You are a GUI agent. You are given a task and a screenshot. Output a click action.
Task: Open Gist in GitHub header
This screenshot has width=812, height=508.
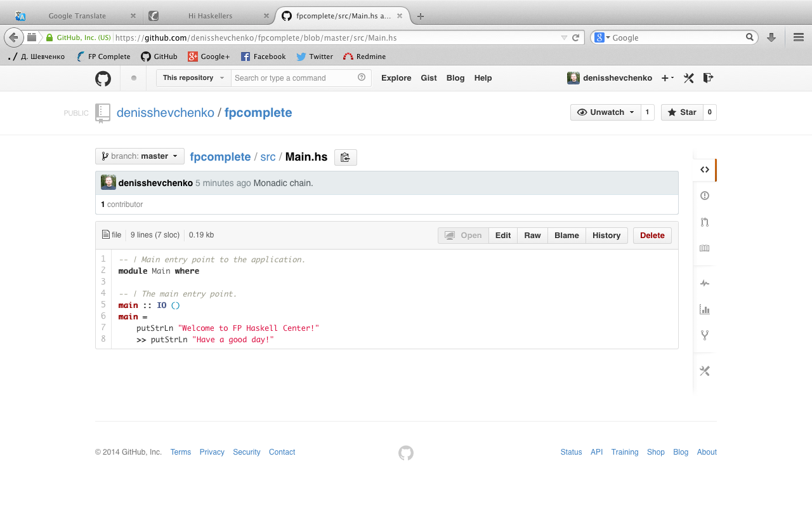pos(429,78)
